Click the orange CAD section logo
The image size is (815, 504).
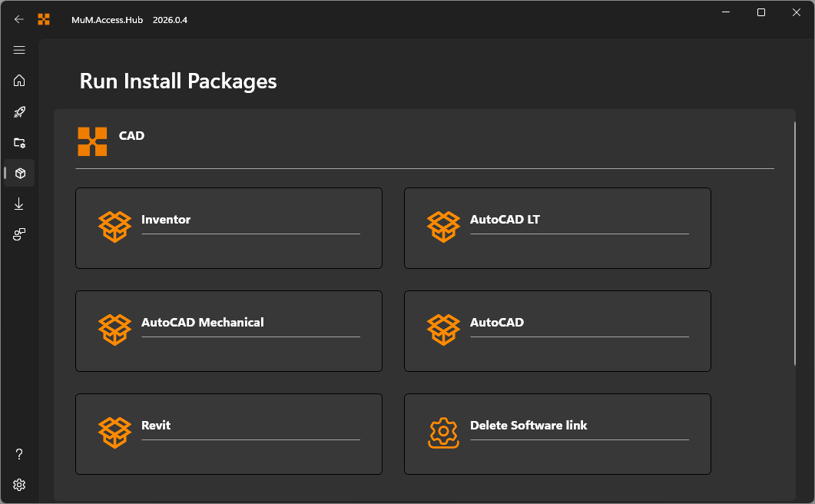tap(92, 141)
